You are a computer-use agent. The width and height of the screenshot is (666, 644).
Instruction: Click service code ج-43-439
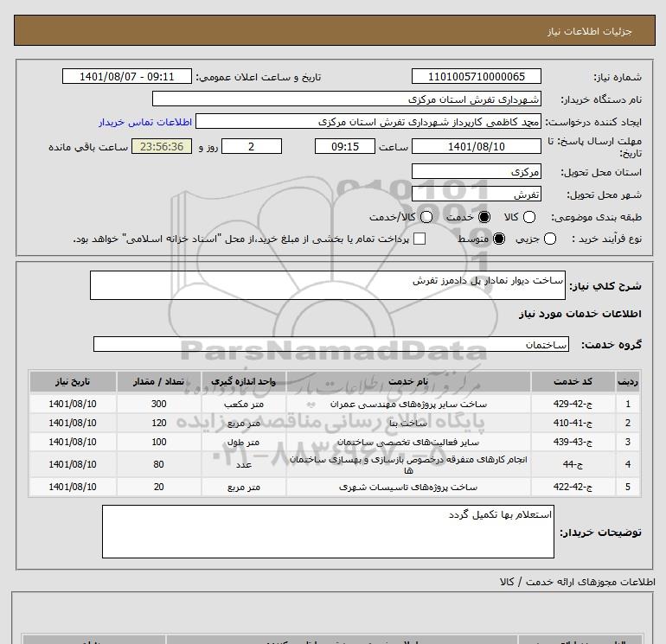coord(573,442)
